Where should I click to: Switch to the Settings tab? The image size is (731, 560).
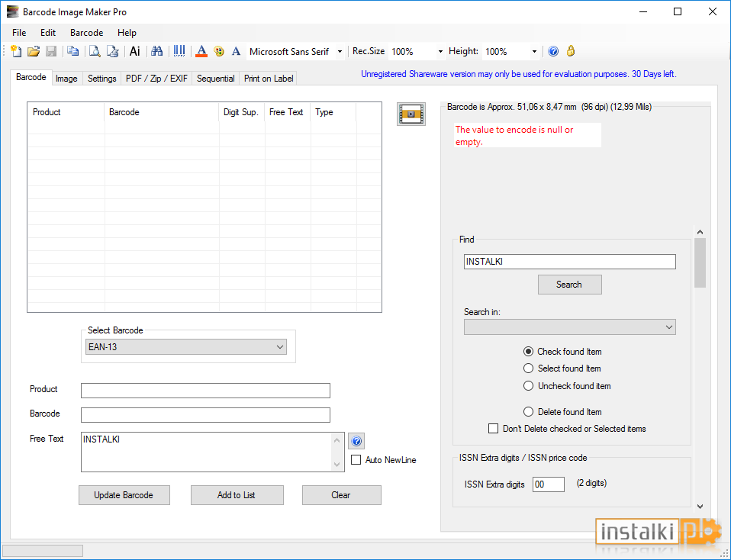(x=102, y=79)
